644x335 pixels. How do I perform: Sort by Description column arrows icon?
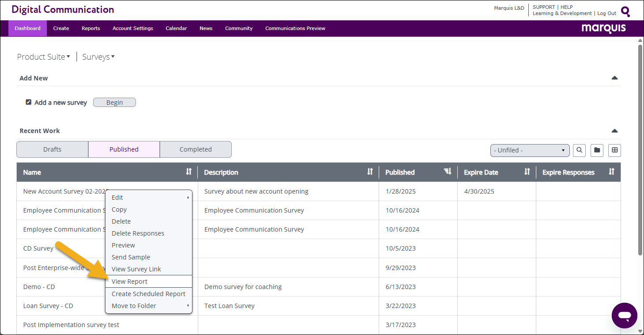click(370, 172)
